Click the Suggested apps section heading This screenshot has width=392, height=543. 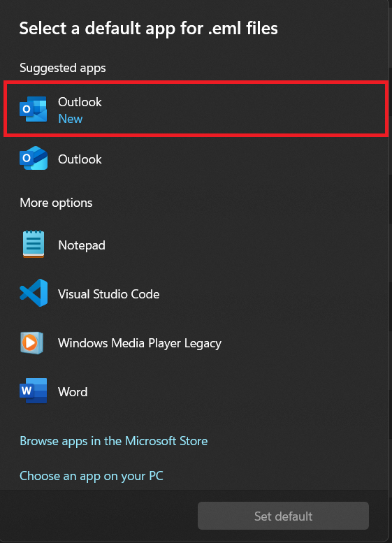[x=63, y=68]
